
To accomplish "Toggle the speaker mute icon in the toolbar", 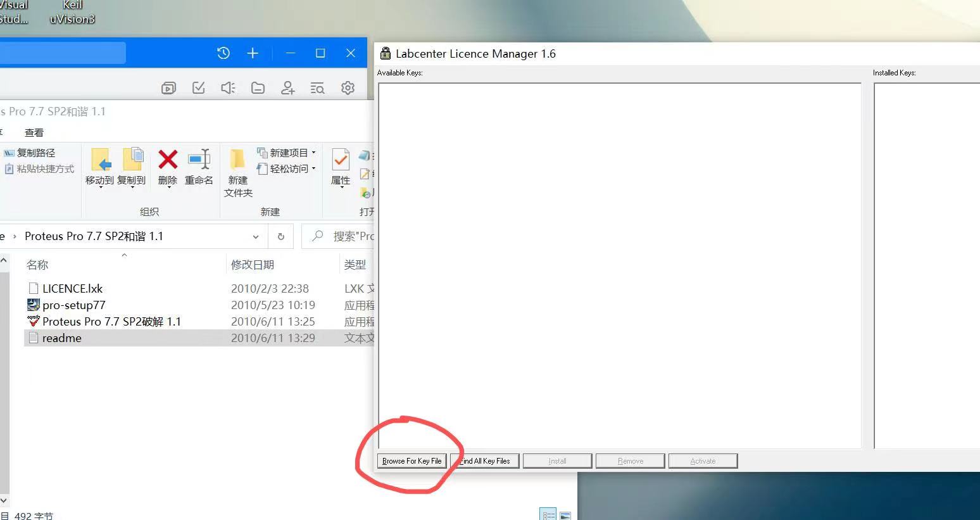I will pyautogui.click(x=228, y=88).
